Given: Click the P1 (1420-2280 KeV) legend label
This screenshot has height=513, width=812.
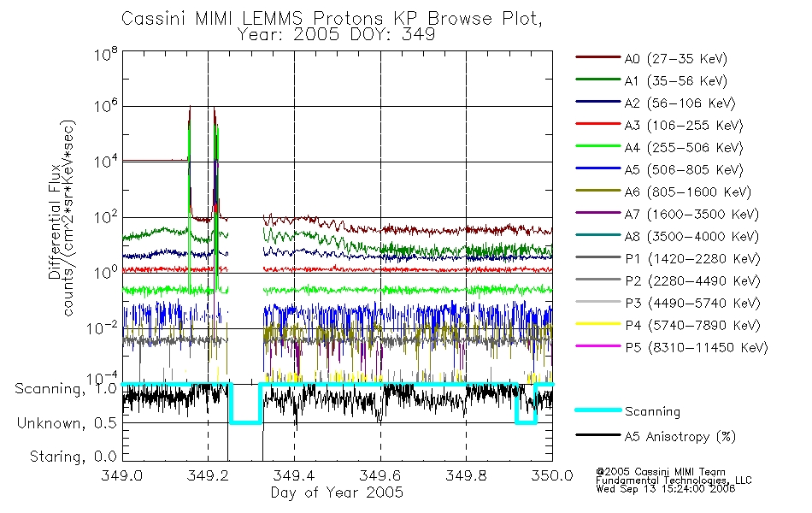Looking at the screenshot, I should [x=693, y=259].
